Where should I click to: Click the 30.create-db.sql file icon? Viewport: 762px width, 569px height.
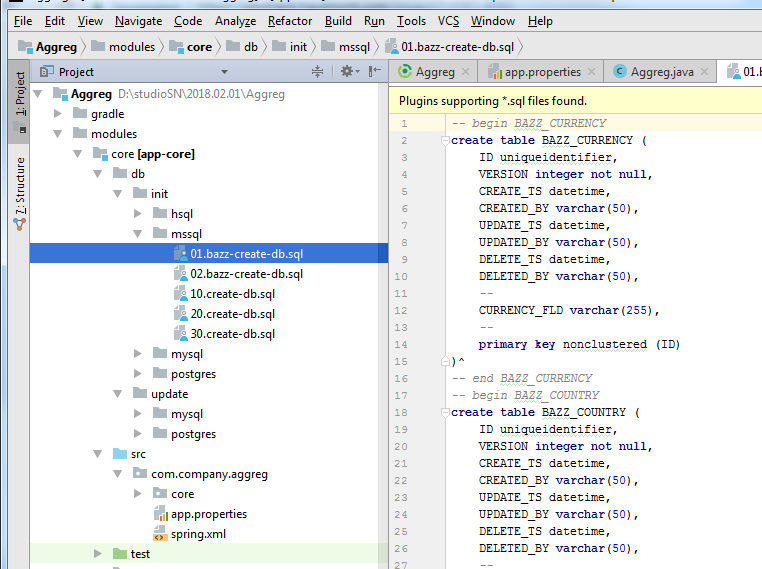[181, 334]
